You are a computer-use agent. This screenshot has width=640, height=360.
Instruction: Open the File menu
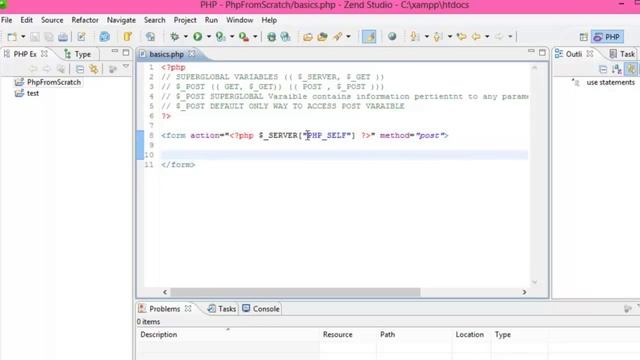pos(7,20)
